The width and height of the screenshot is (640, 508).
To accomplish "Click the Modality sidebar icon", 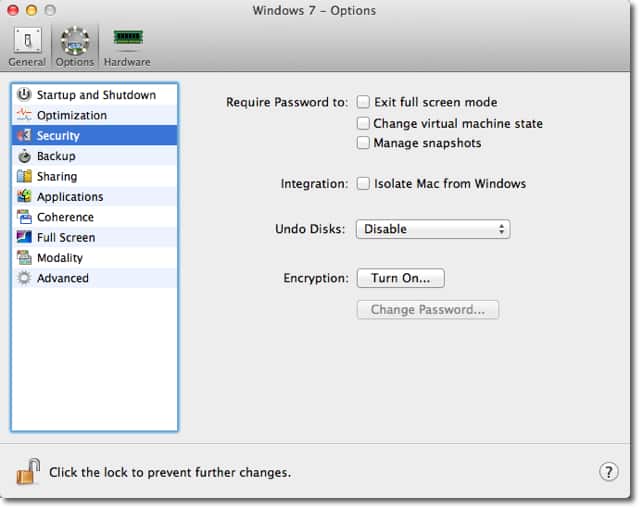I will 24,257.
